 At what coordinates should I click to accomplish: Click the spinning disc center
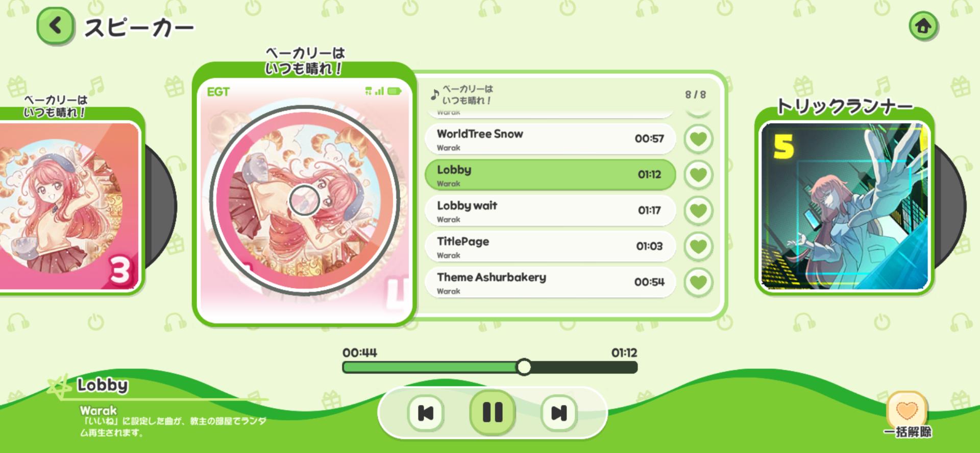point(304,200)
